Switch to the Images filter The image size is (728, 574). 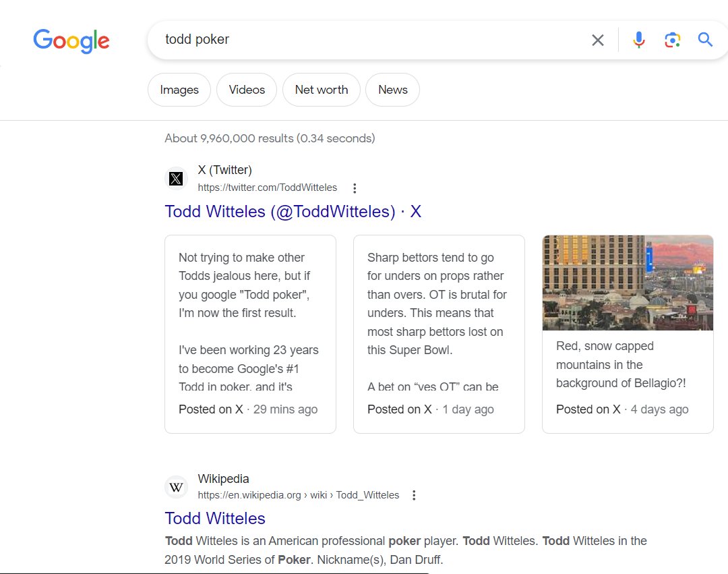(x=179, y=90)
